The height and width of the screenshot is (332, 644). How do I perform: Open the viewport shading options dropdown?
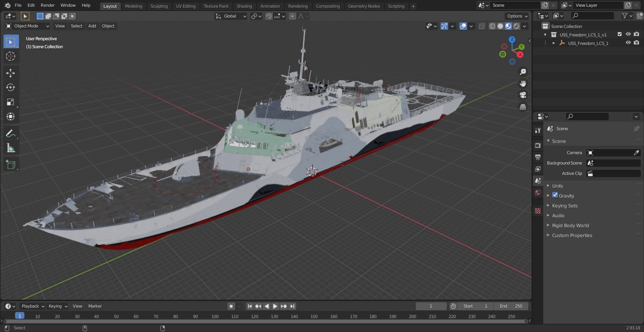pyautogui.click(x=525, y=26)
